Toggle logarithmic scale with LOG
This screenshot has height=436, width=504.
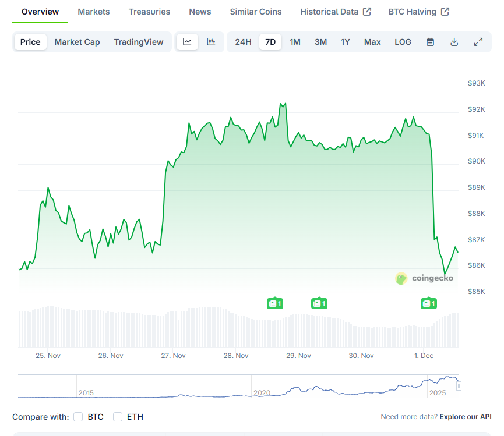point(403,41)
